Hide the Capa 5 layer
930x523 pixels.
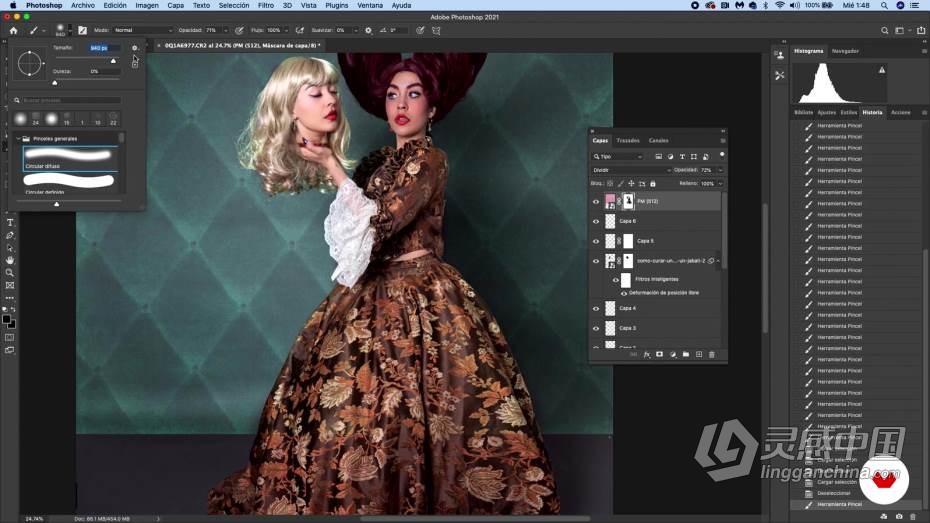pos(596,241)
